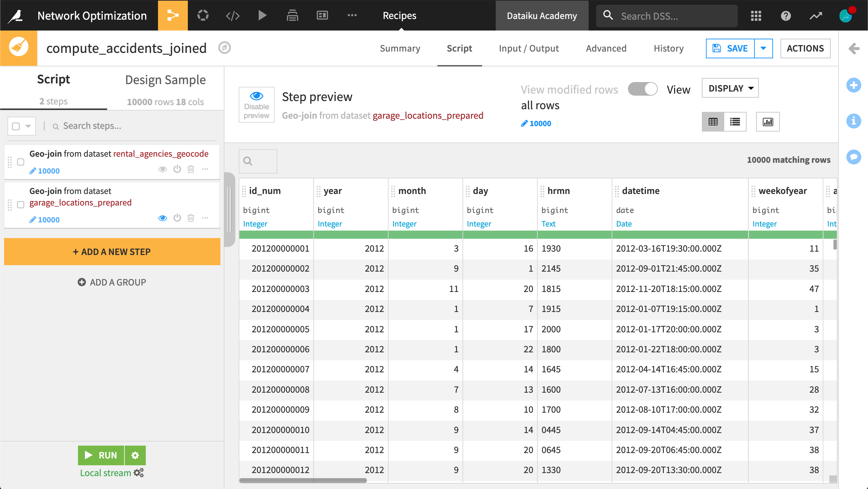This screenshot has width=868, height=489.
Task: Expand the select-all steps dropdown arrow
Action: click(x=28, y=126)
